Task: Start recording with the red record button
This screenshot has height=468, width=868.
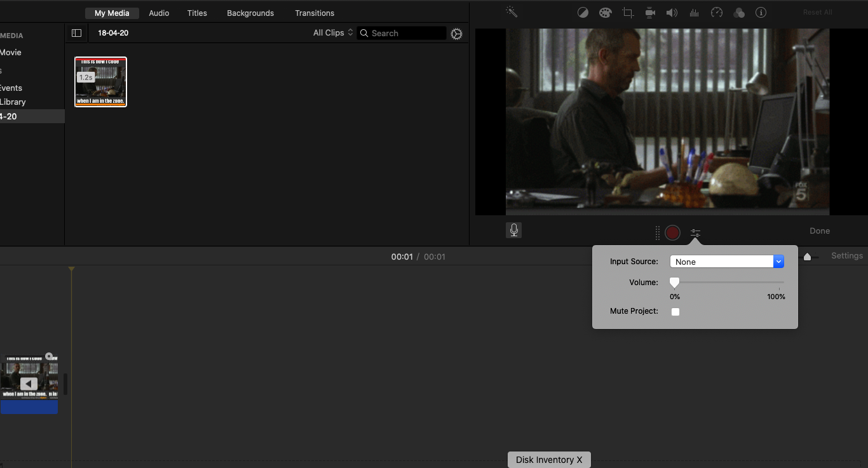Action: [x=672, y=233]
